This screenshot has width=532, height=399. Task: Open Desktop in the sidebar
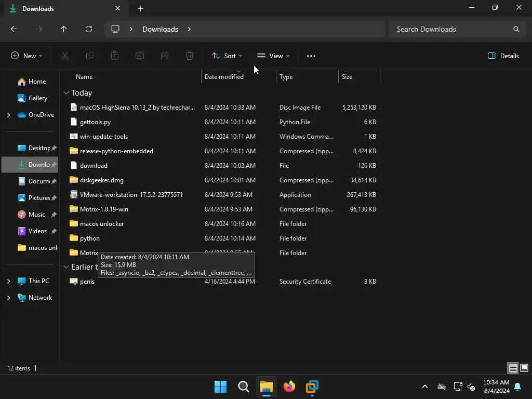point(34,148)
